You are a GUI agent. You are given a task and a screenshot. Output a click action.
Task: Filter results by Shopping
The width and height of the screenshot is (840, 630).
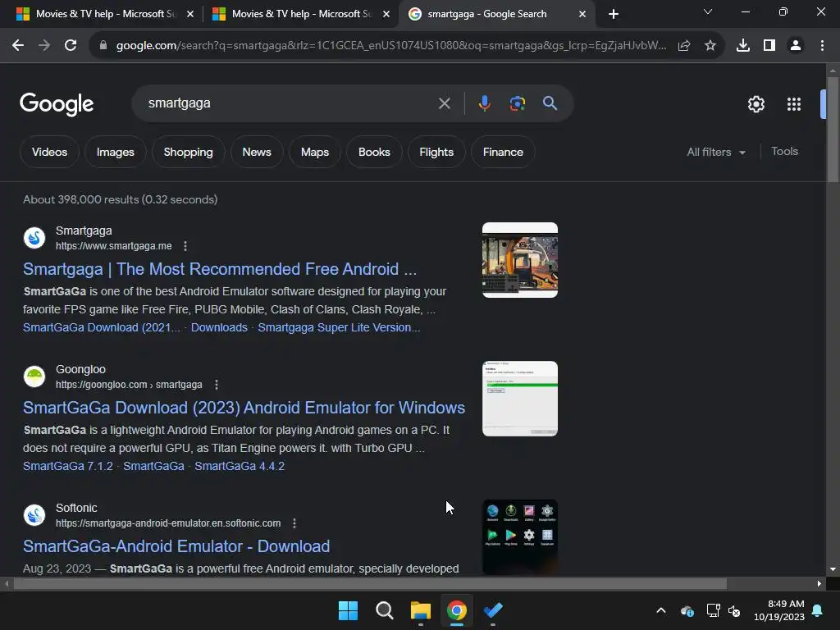click(188, 152)
